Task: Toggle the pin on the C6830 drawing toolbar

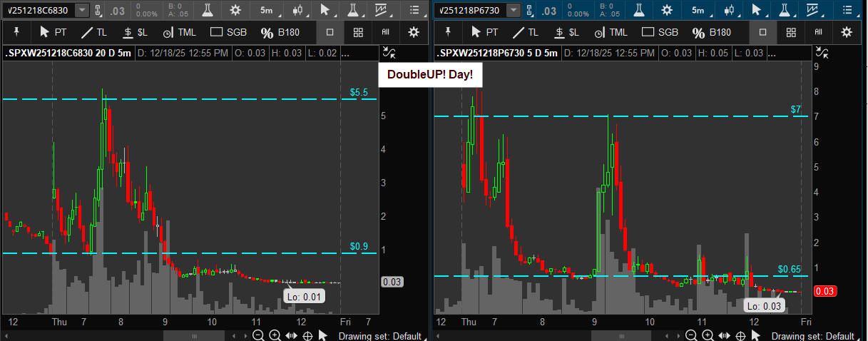Action: tap(15, 32)
